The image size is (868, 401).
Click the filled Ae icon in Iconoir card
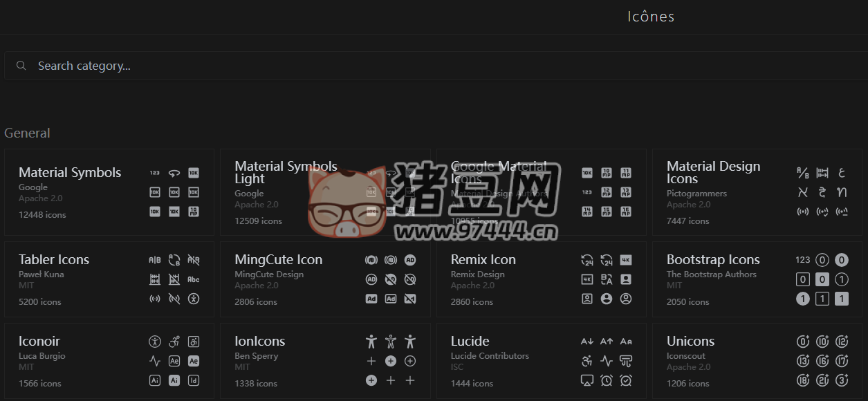(194, 361)
